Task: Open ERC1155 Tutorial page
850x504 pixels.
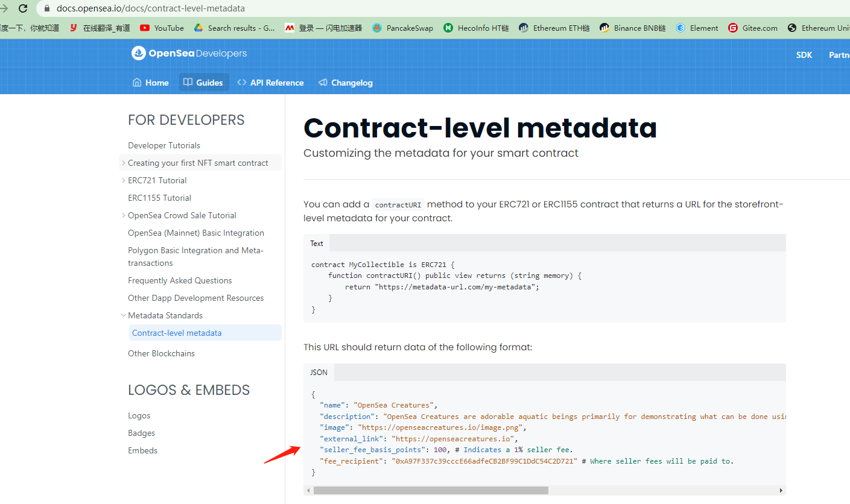Action: coord(159,198)
